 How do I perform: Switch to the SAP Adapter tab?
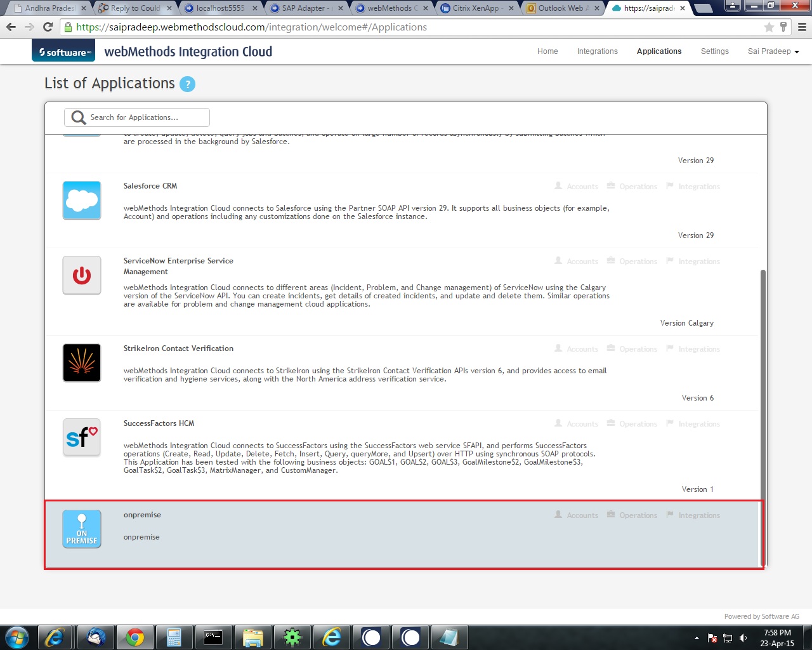tap(306, 8)
